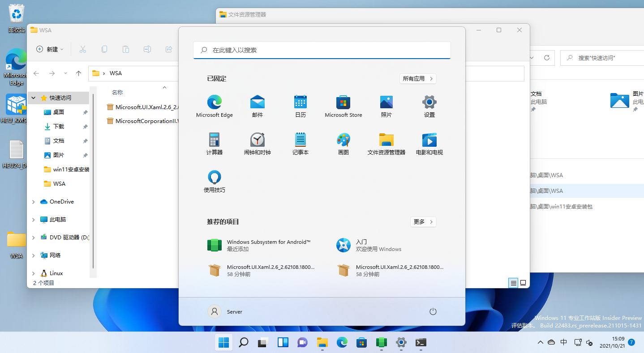Click the volume icon in the system tray

click(590, 343)
